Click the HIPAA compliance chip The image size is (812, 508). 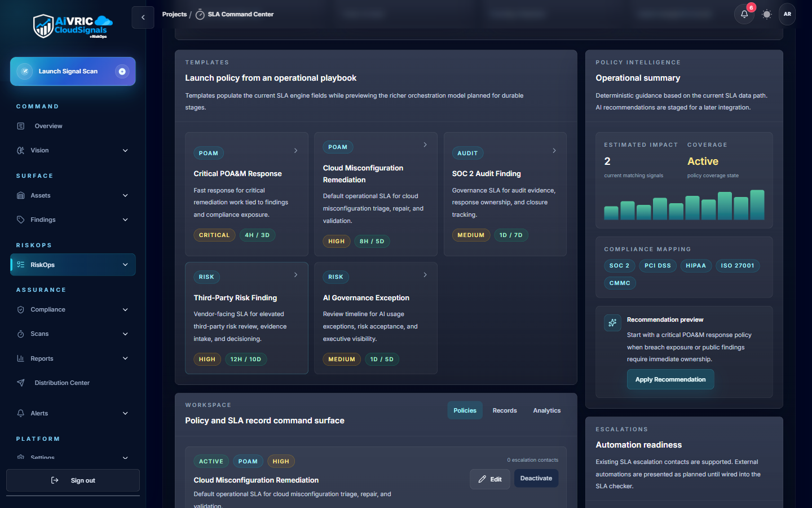coord(696,265)
